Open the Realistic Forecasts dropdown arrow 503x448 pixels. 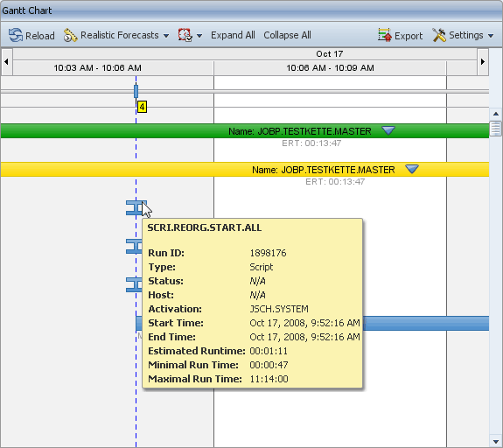[166, 36]
